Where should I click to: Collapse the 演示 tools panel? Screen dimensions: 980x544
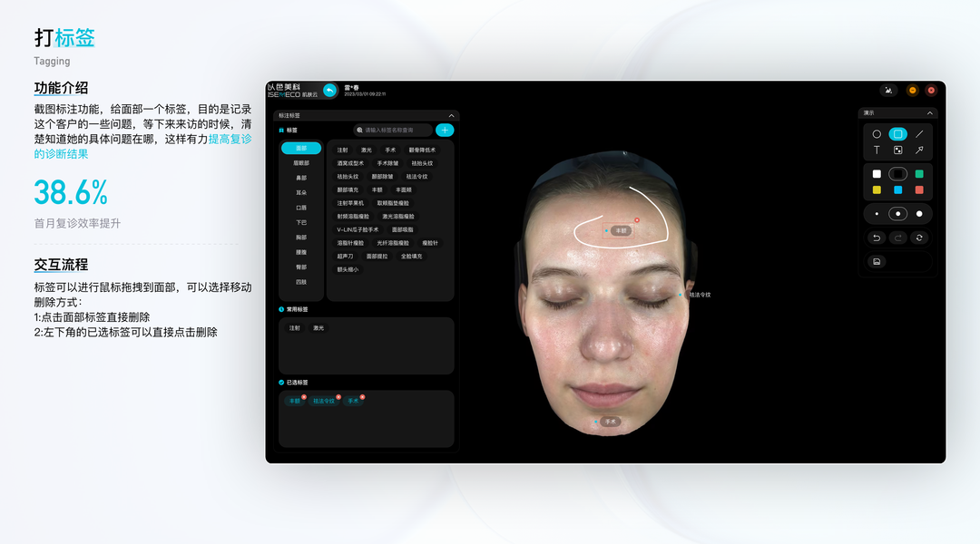tap(929, 113)
